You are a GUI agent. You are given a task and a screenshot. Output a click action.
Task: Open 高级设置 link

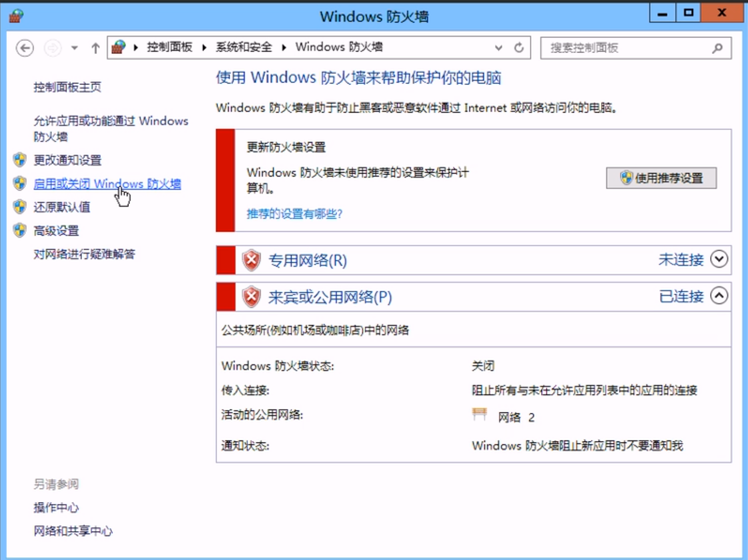pos(56,230)
